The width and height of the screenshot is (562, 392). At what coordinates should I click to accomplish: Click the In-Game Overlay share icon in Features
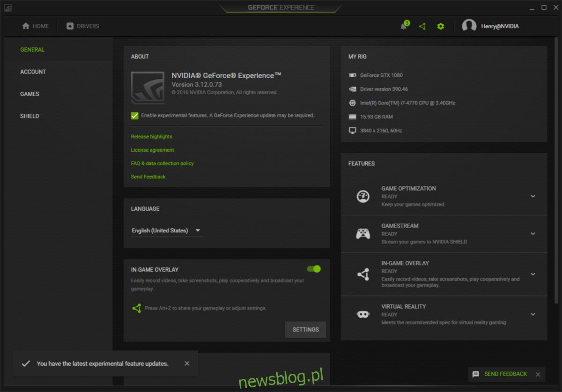click(x=363, y=274)
